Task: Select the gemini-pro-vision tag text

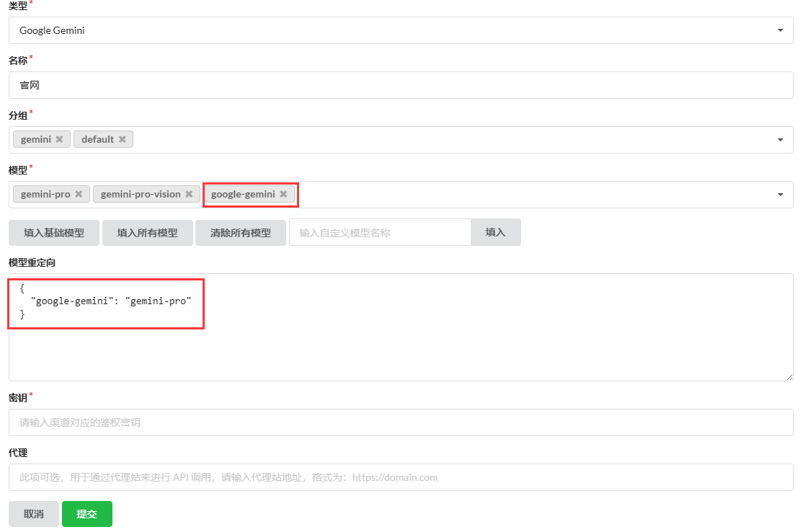Action: [141, 194]
